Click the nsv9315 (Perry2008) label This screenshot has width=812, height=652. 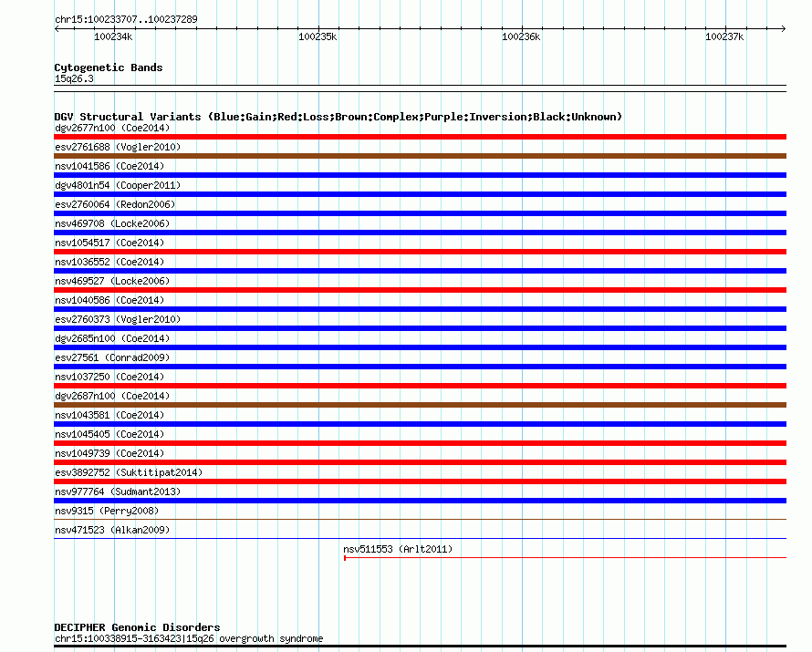click(107, 511)
